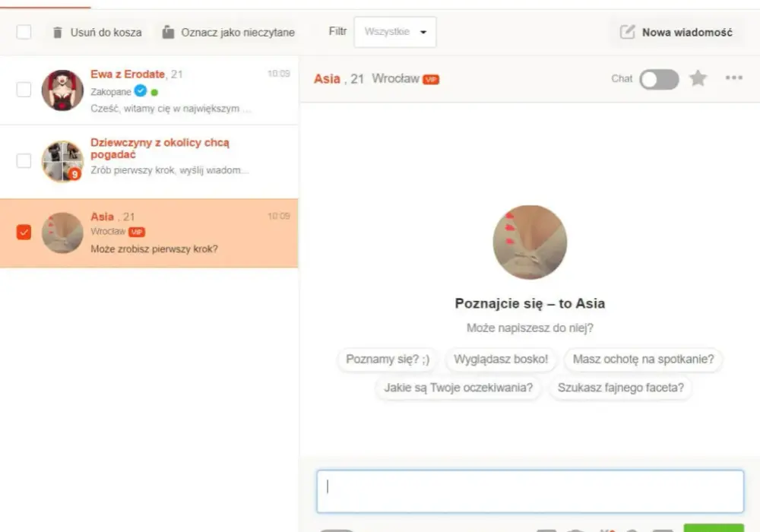Click the trash icon for Usuń do kosza
The height and width of the screenshot is (532, 760).
pyautogui.click(x=57, y=33)
